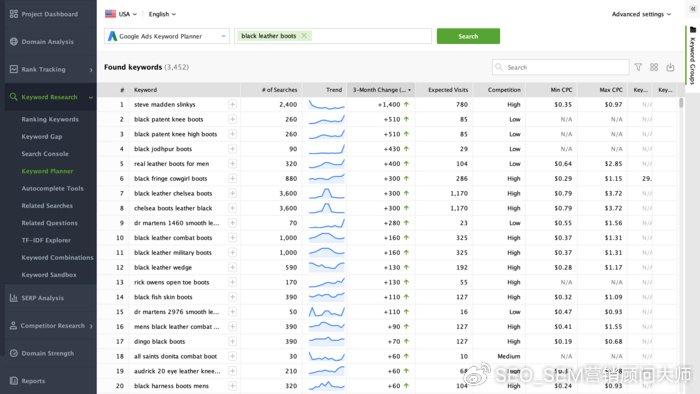Click the Rank Tracking chart icon
This screenshot has width=700, height=394.
pyautogui.click(x=14, y=69)
